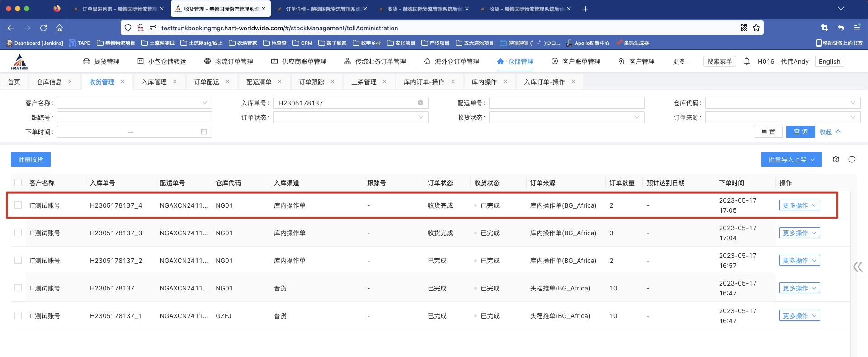Expand side panel with double-chevron icon
The height and width of the screenshot is (357, 868).
point(857,267)
